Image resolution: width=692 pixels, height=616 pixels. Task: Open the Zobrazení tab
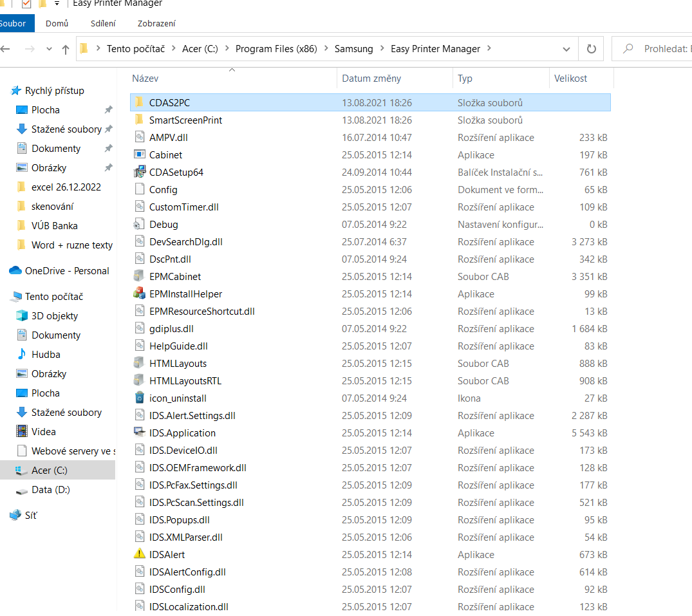(156, 23)
